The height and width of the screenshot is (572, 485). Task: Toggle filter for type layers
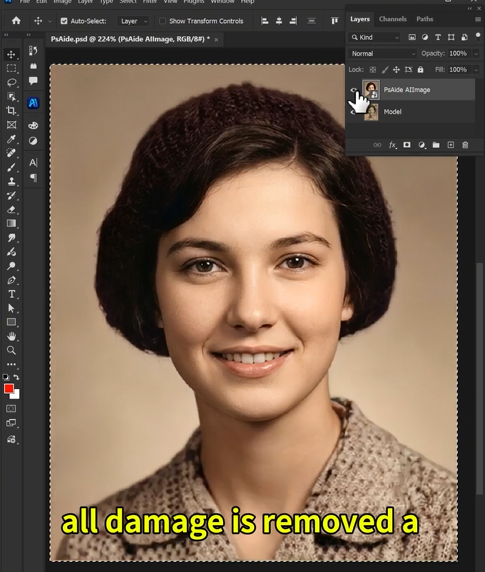(438, 37)
